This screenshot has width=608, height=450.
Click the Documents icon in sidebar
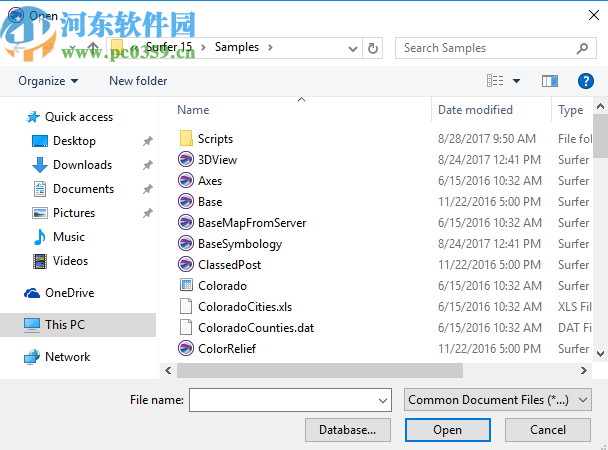(40, 189)
